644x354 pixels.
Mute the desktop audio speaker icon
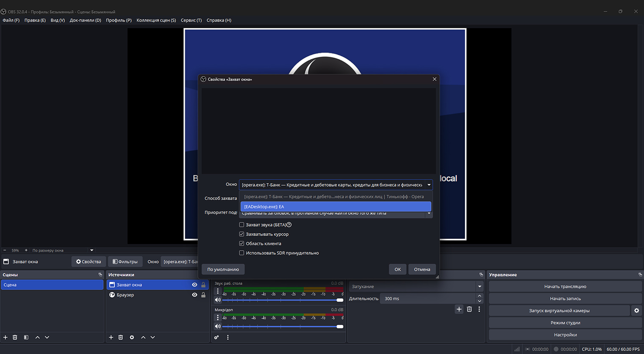click(x=218, y=300)
